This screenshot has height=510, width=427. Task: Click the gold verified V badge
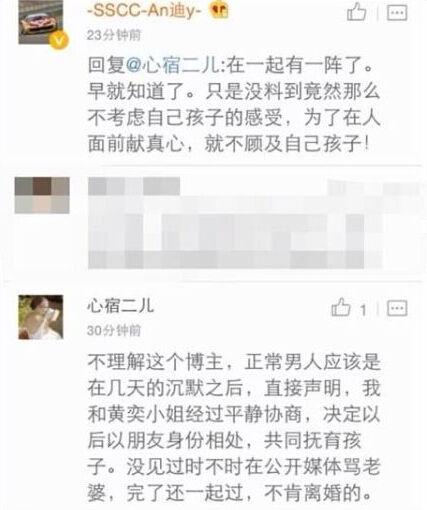59,41
